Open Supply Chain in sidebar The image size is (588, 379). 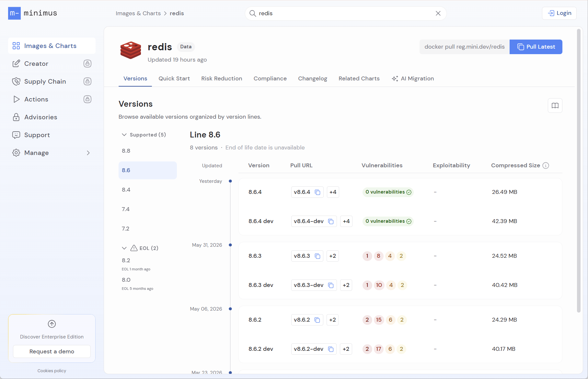click(52, 81)
